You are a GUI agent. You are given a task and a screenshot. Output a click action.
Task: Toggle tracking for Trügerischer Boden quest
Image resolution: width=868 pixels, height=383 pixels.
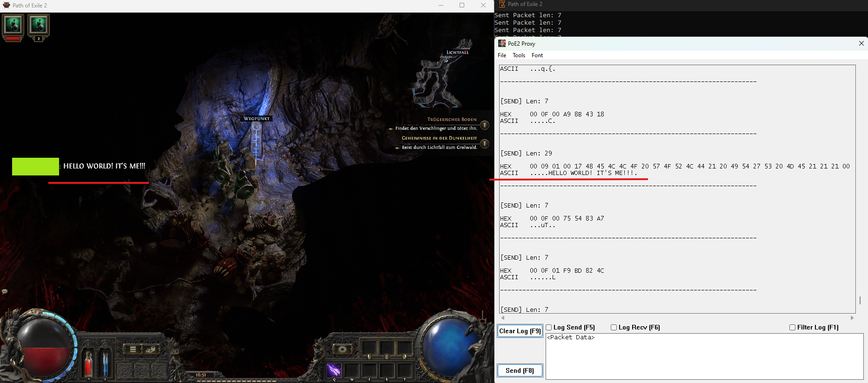(x=485, y=125)
